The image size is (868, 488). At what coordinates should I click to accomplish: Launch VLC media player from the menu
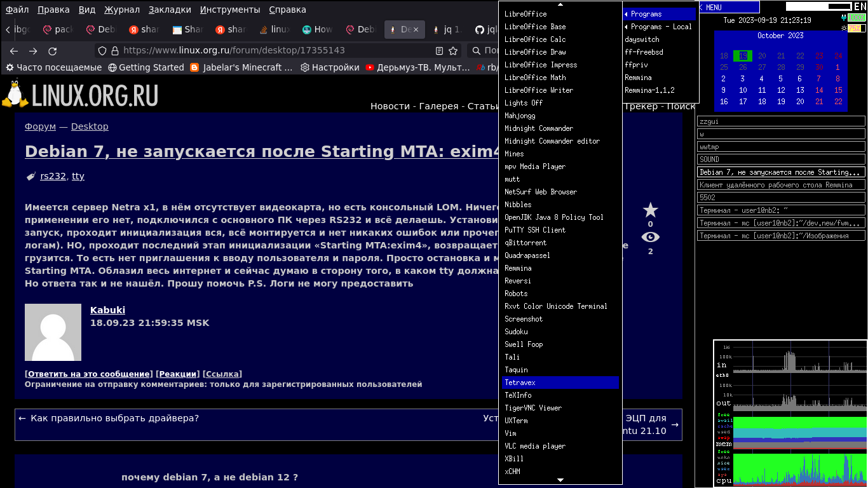point(560,446)
